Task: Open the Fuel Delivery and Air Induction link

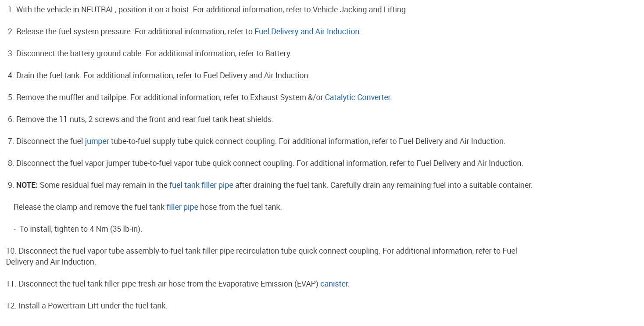Action: click(307, 32)
